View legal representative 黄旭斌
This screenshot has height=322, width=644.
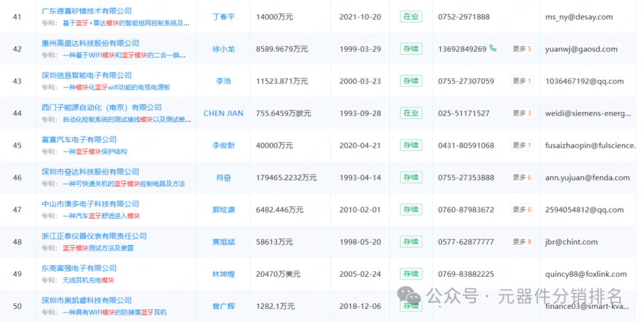click(x=224, y=242)
